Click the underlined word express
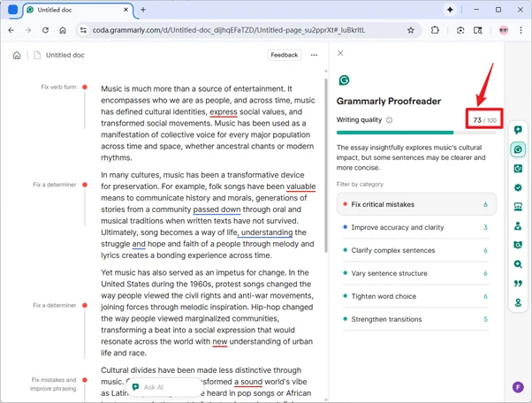The width and height of the screenshot is (532, 403). click(x=224, y=112)
